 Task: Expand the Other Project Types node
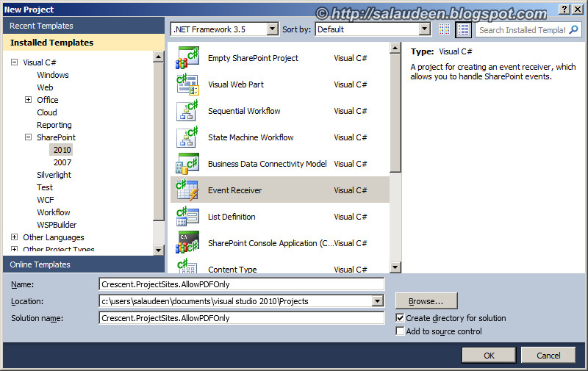coord(14,249)
